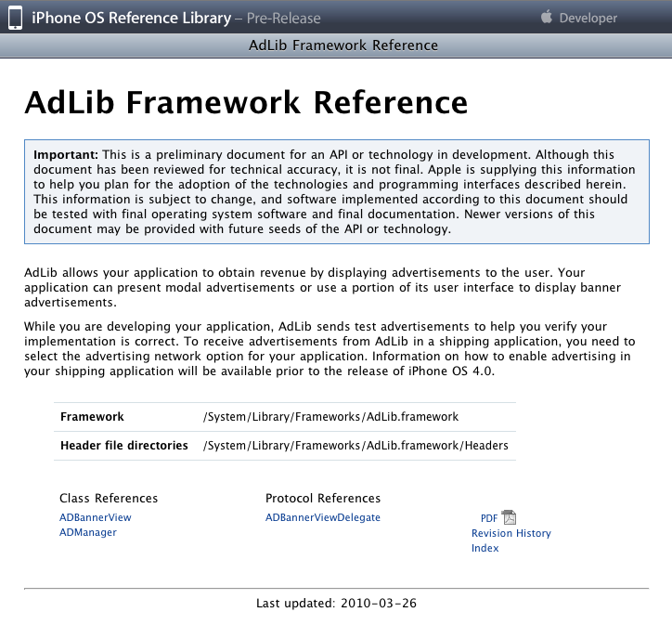
Task: View the Revision History
Action: point(511,533)
